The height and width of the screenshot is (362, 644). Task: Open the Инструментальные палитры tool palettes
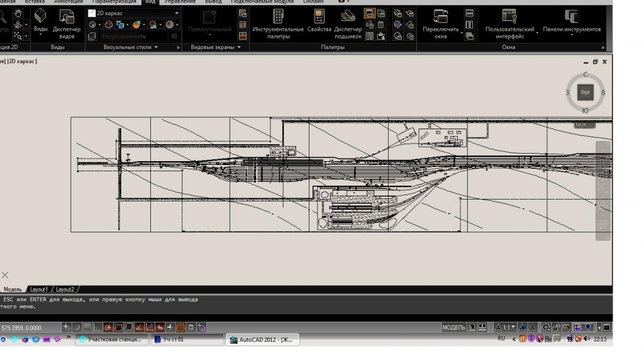click(x=278, y=24)
